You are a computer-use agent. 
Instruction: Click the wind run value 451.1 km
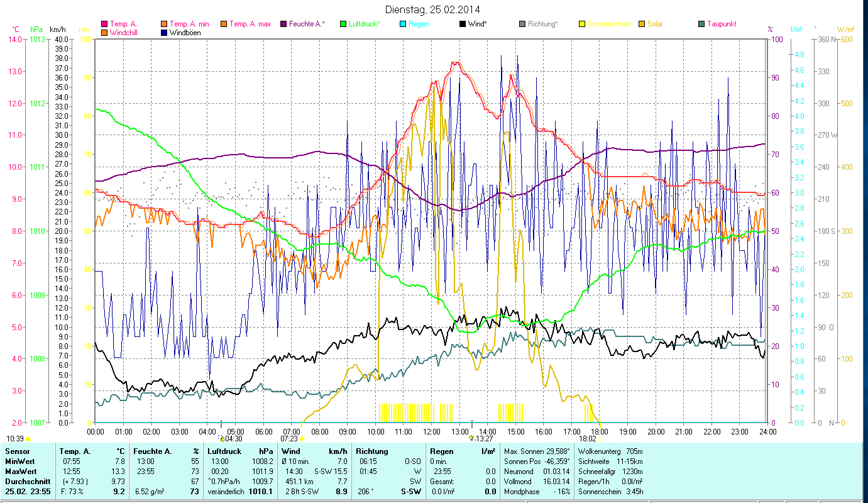[300, 482]
